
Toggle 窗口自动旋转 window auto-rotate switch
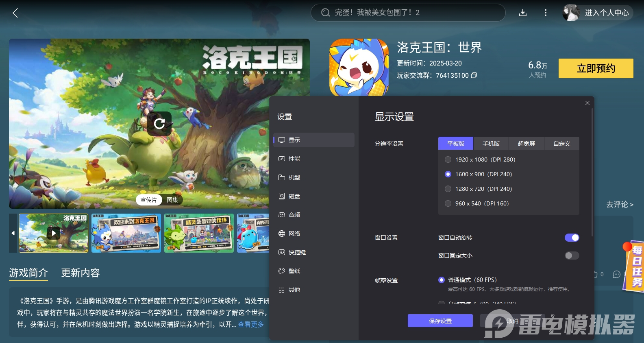[572, 238]
